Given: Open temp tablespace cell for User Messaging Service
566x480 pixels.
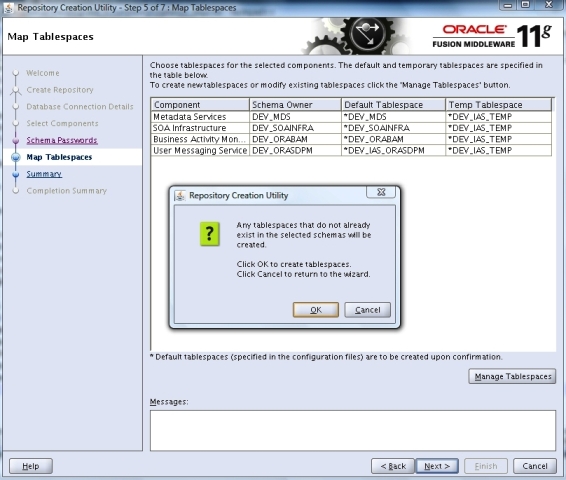Looking at the screenshot, I should point(498,150).
